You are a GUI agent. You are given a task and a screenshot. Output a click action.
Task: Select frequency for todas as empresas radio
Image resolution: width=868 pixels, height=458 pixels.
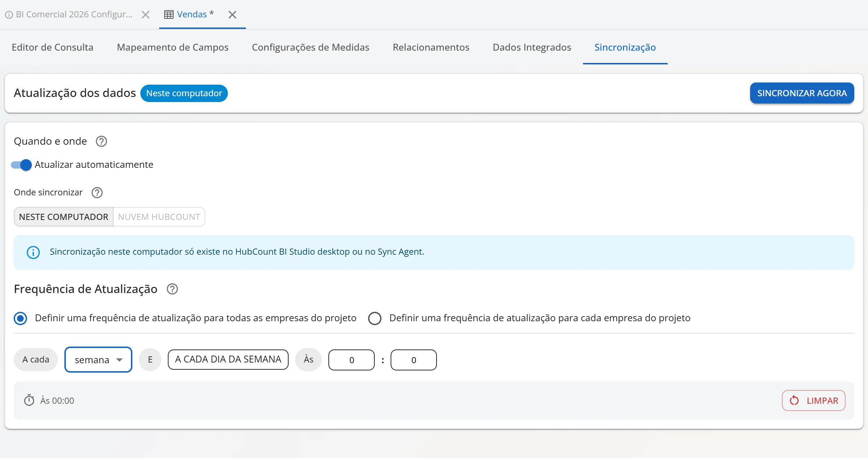(20, 318)
